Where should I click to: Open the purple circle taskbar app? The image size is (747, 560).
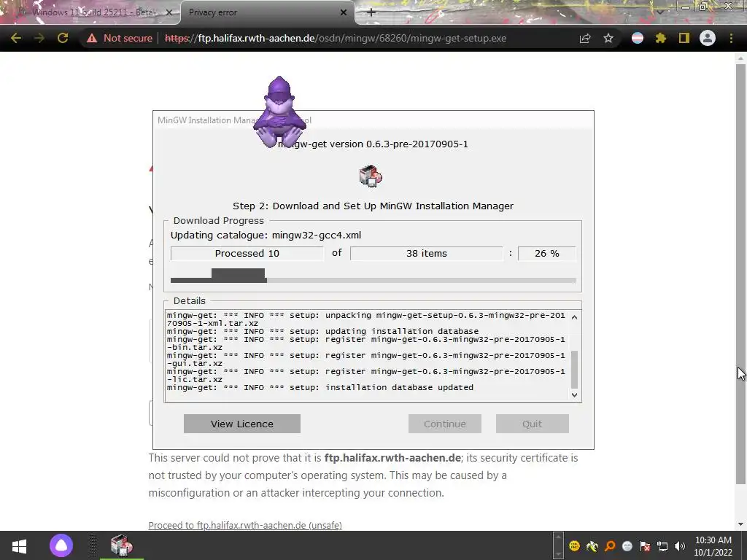click(61, 545)
